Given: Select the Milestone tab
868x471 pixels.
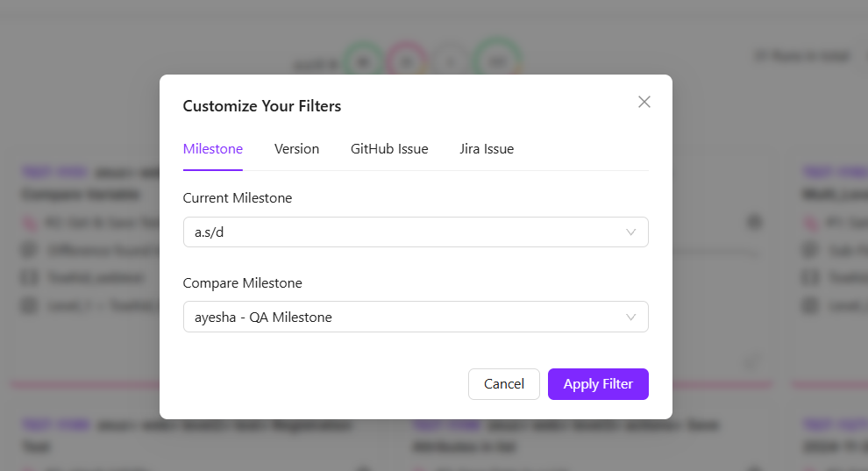Looking at the screenshot, I should [213, 149].
